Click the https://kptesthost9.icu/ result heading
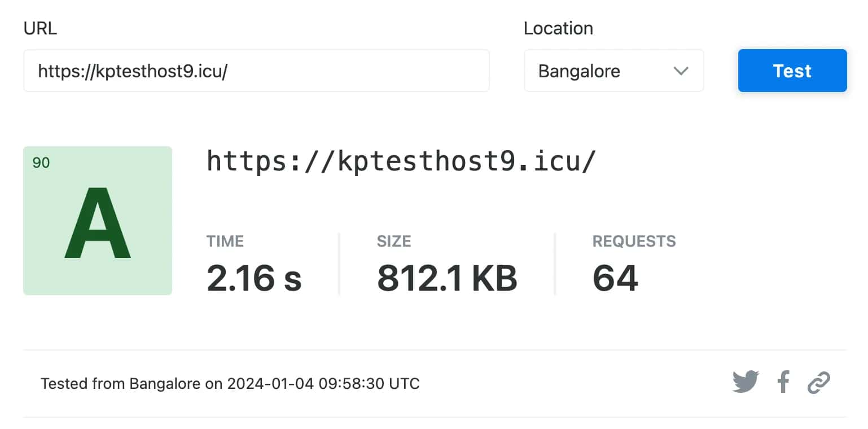The width and height of the screenshot is (868, 429). [401, 162]
